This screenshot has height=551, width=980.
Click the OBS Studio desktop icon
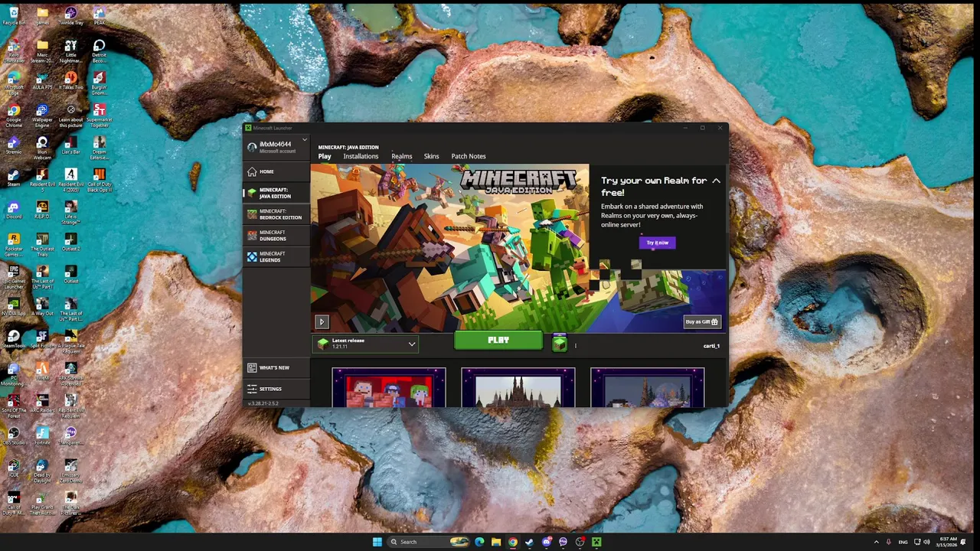coord(14,435)
